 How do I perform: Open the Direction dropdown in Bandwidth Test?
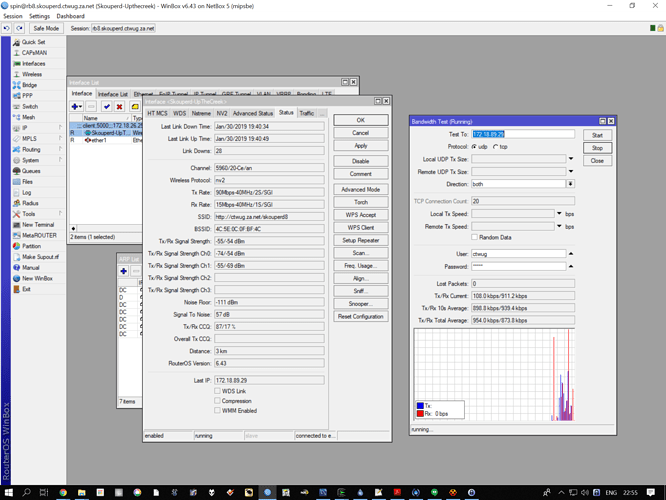pos(571,184)
